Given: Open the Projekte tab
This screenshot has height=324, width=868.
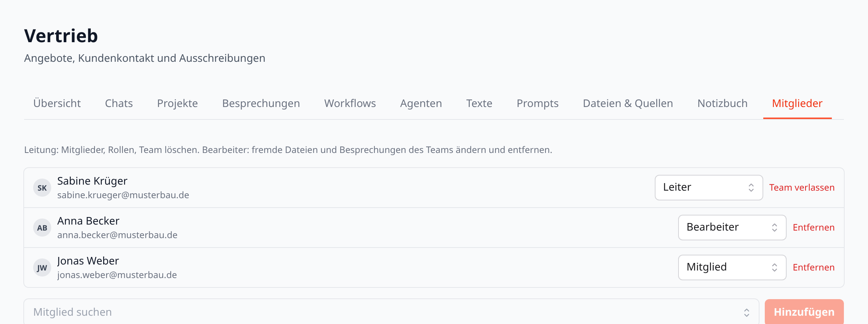Looking at the screenshot, I should [x=177, y=103].
